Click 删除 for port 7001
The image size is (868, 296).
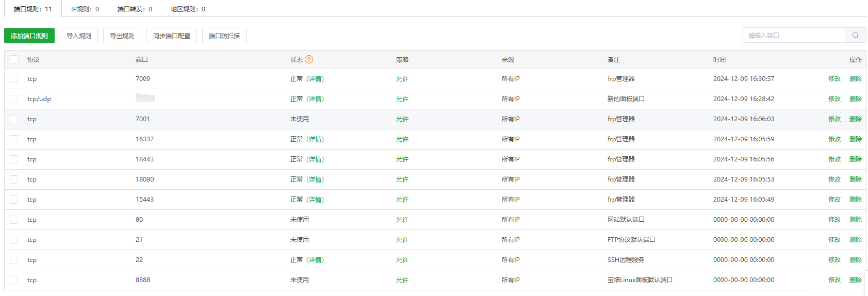pos(856,119)
